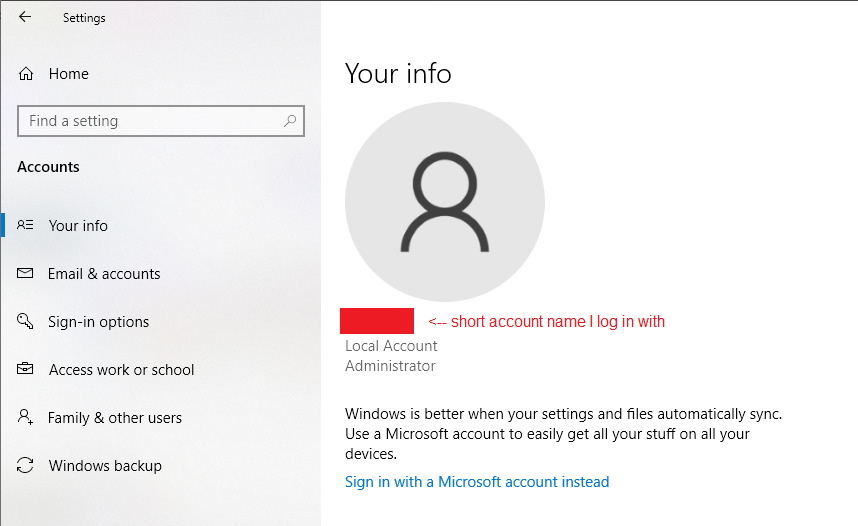The image size is (858, 526).
Task: Click the briefcase icon for work or school
Action: coord(26,370)
